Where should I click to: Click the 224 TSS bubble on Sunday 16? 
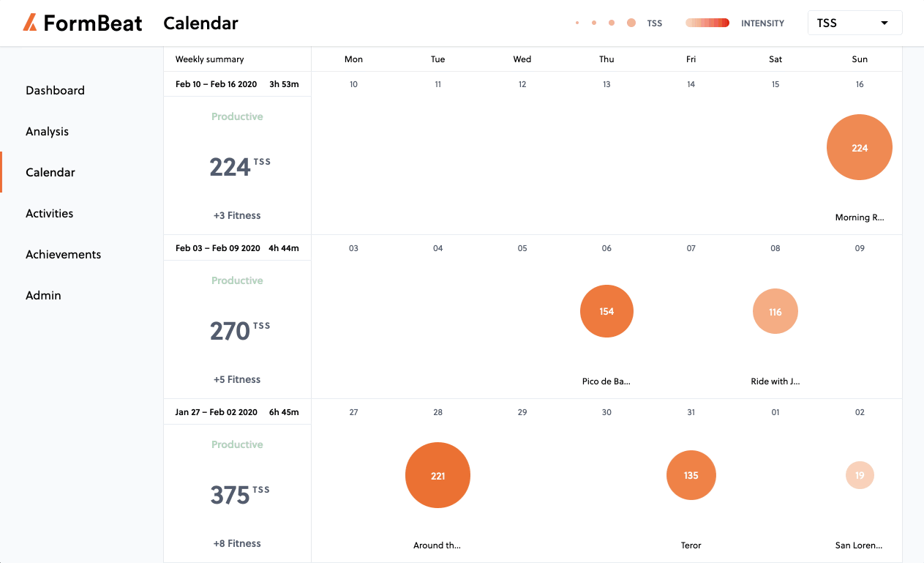click(x=859, y=147)
